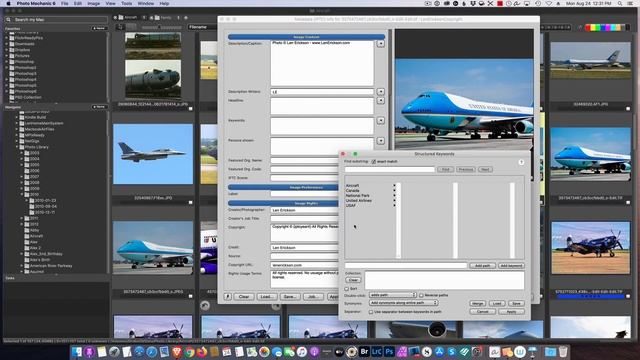Open Adobe Bridge from the dock
The height and width of the screenshot is (360, 640).
point(364,352)
